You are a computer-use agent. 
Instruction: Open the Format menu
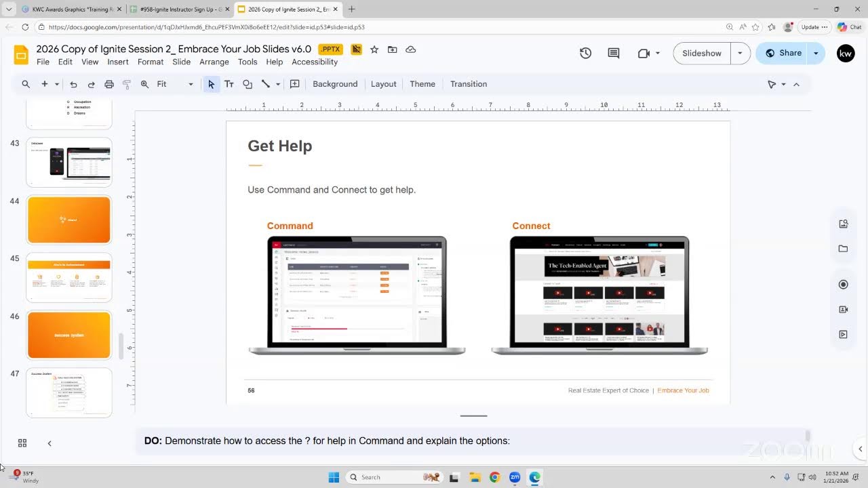[151, 62]
